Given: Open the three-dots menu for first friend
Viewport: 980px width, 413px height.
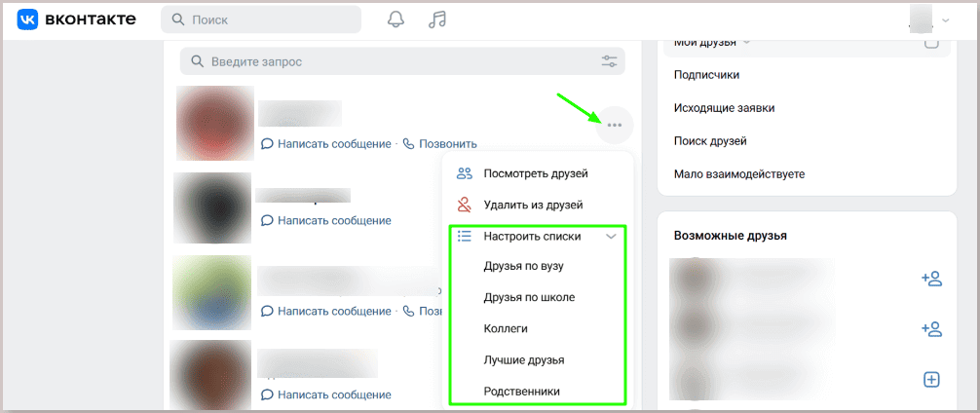Looking at the screenshot, I should click(x=615, y=126).
